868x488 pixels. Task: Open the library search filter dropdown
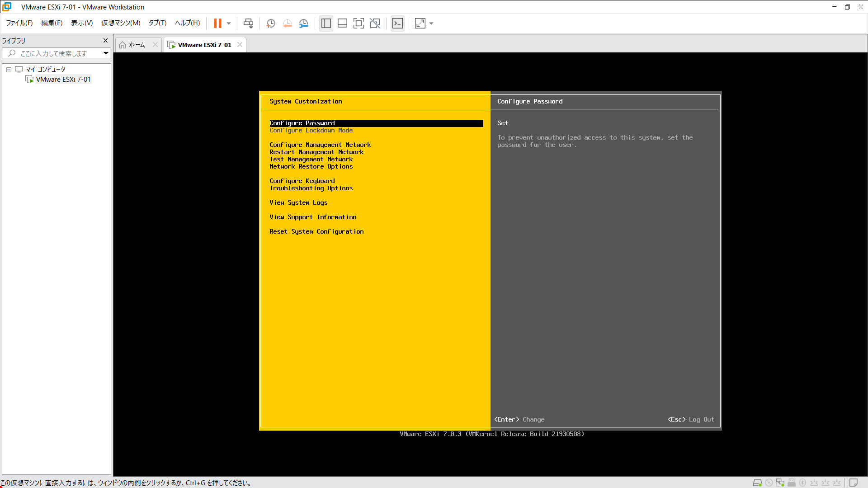106,53
